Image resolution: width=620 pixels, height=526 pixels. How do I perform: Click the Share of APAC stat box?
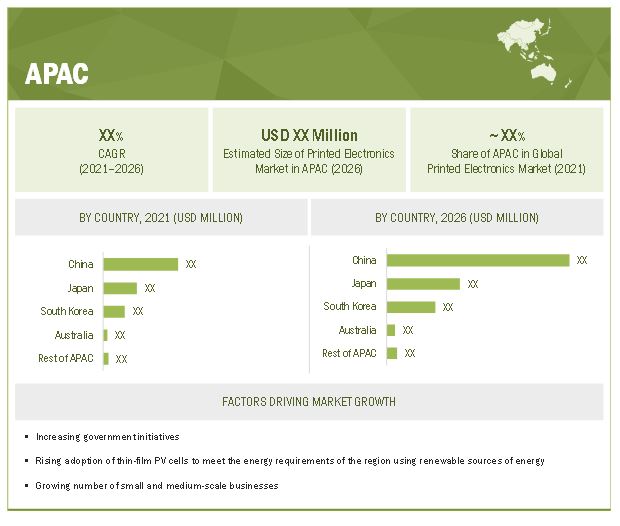(x=507, y=150)
